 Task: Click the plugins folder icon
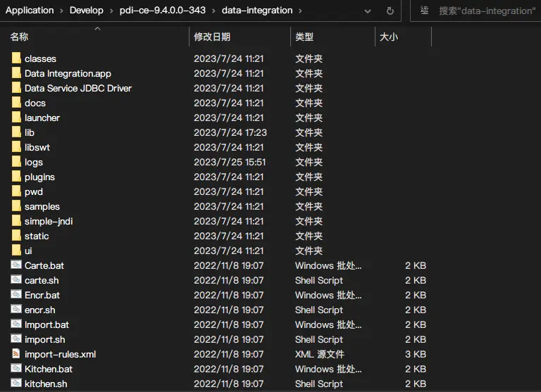pyautogui.click(x=16, y=176)
